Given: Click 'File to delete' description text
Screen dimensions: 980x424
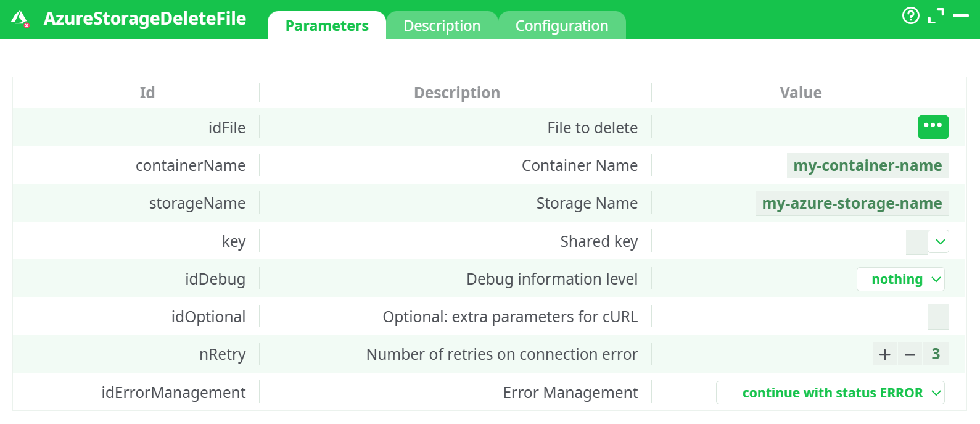Looking at the screenshot, I should pyautogui.click(x=593, y=128).
